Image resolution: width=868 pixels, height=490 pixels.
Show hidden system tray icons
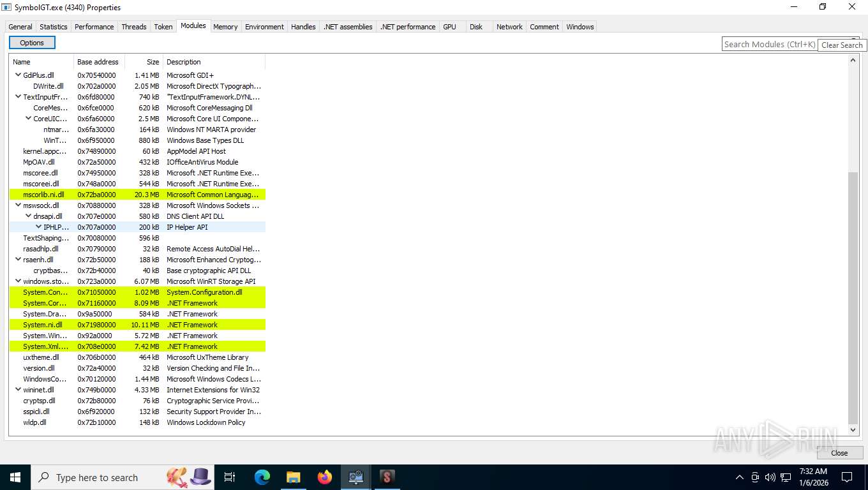(740, 477)
